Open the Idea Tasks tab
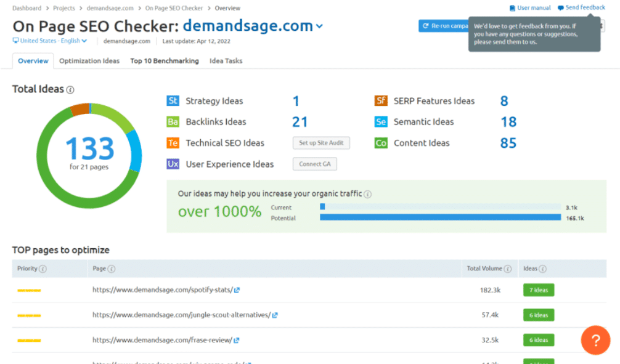Screen dimensions: 620x364 [x=226, y=61]
